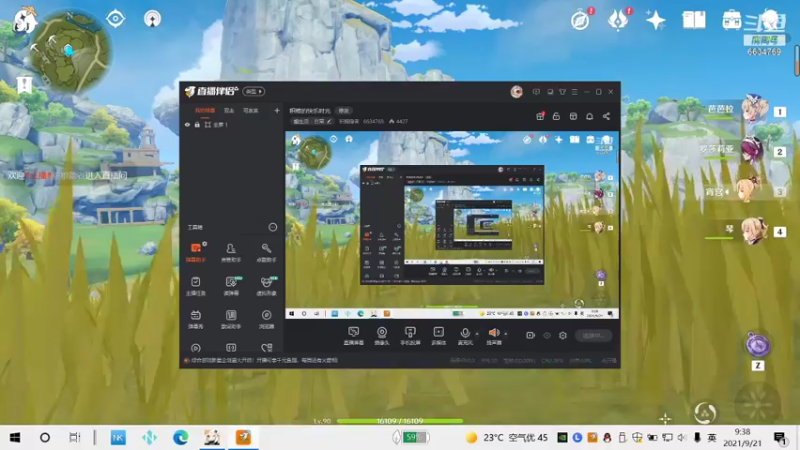Open the recording camera icon near settings
Viewport: 800px width, 450px height.
pyautogui.click(x=531, y=335)
